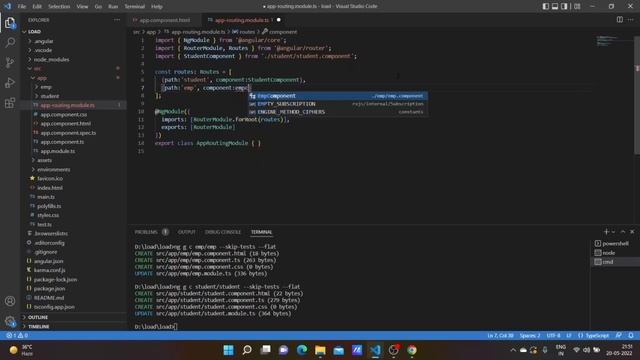Click errors and warnings status indicator

click(x=17, y=336)
